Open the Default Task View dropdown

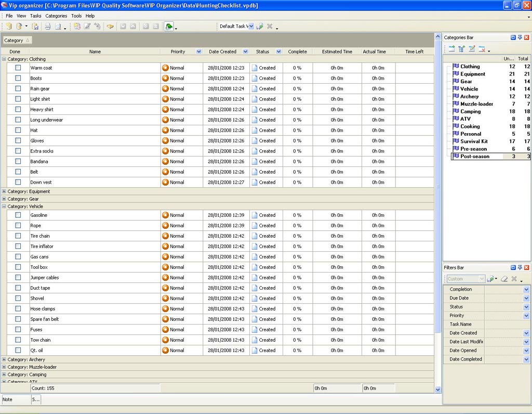251,27
